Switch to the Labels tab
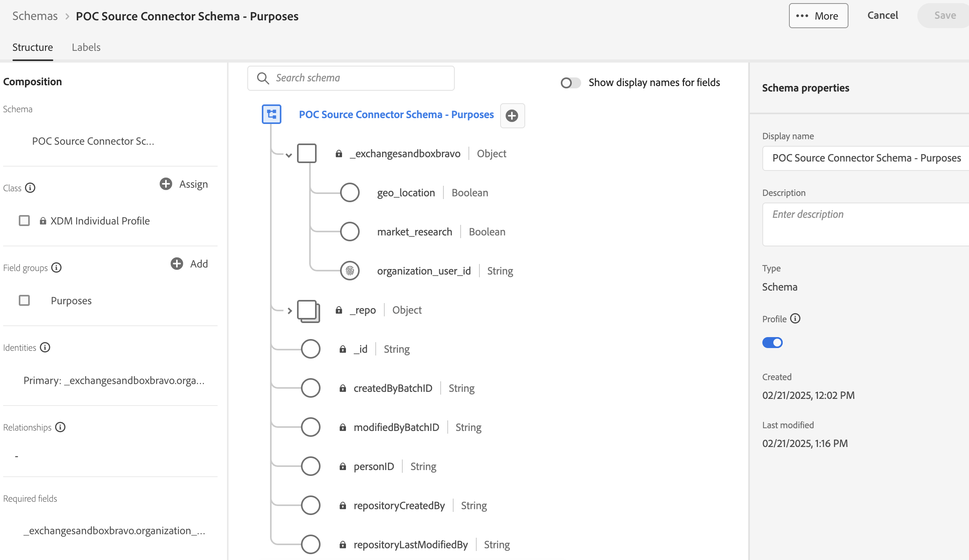 86,47
